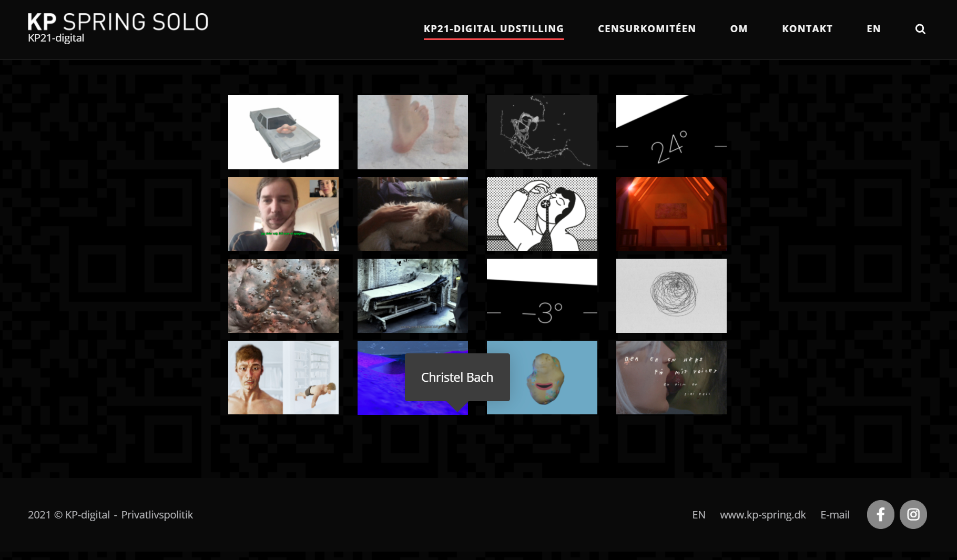Open the Kontakt menu item
This screenshot has width=957, height=560.
807,29
